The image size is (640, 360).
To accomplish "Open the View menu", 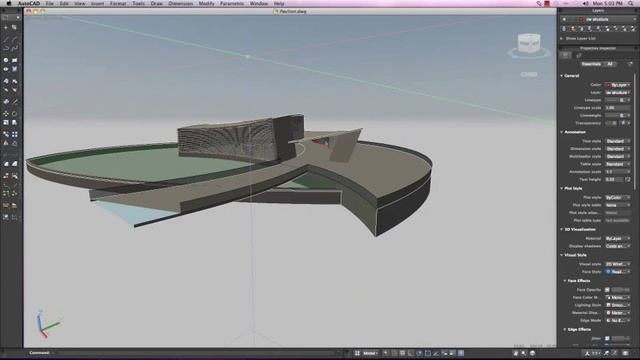I will tap(80, 3).
